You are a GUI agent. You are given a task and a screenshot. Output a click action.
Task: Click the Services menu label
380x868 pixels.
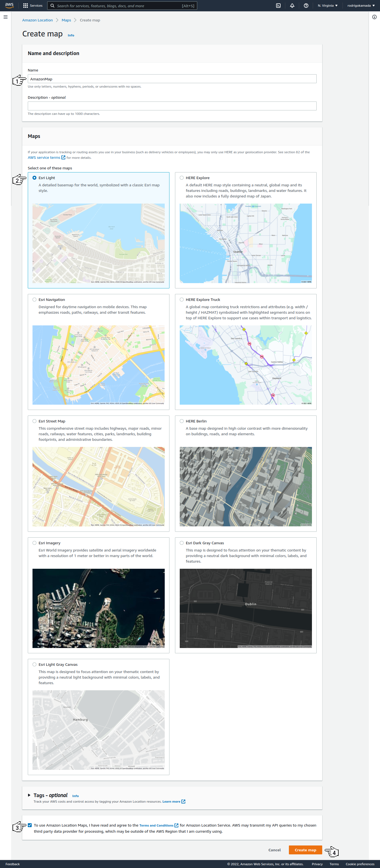36,6
